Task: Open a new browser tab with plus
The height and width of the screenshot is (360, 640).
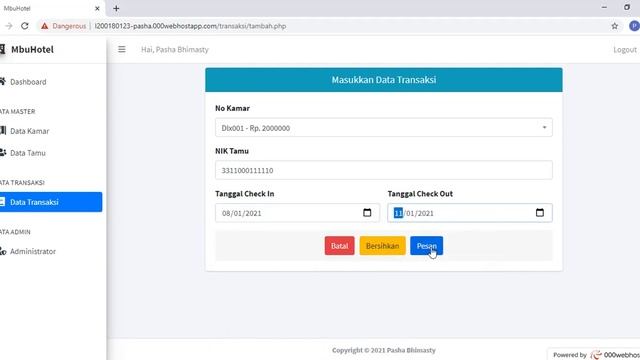Action: pyautogui.click(x=116, y=8)
